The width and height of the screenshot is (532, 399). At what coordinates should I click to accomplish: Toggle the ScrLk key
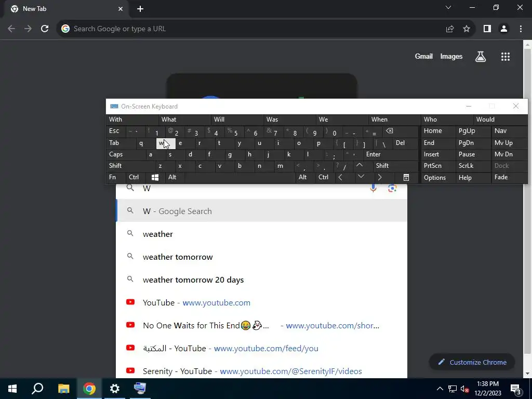(x=473, y=166)
